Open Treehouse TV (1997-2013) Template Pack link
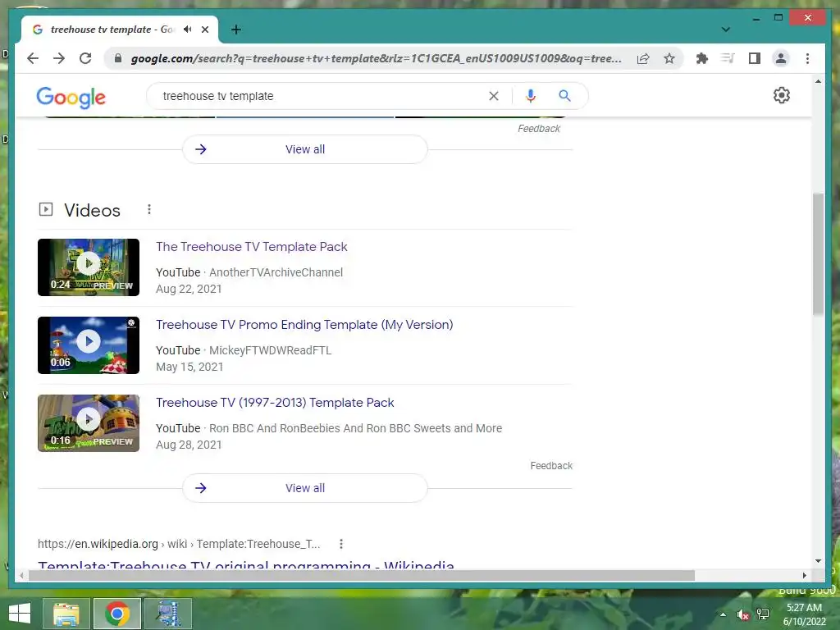This screenshot has height=630, width=840. click(x=275, y=403)
